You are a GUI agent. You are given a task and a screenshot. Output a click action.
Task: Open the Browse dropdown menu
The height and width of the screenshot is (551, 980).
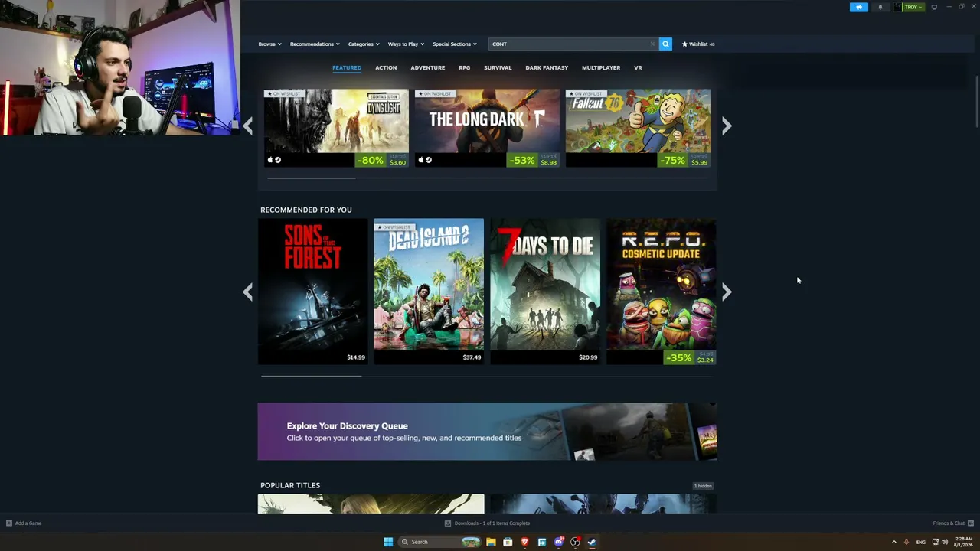tap(269, 44)
